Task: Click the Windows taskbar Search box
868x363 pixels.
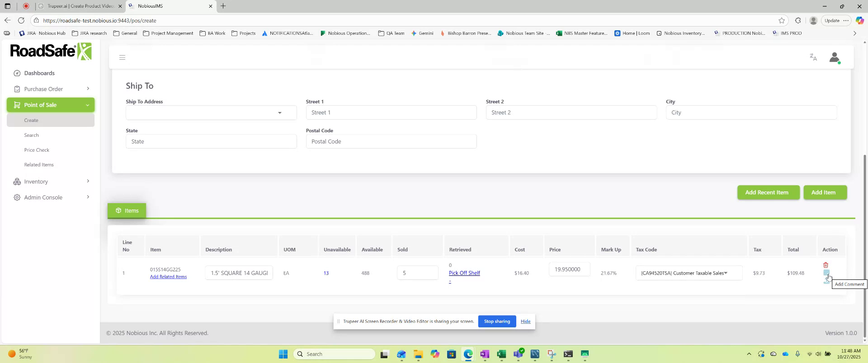Action: pos(334,354)
